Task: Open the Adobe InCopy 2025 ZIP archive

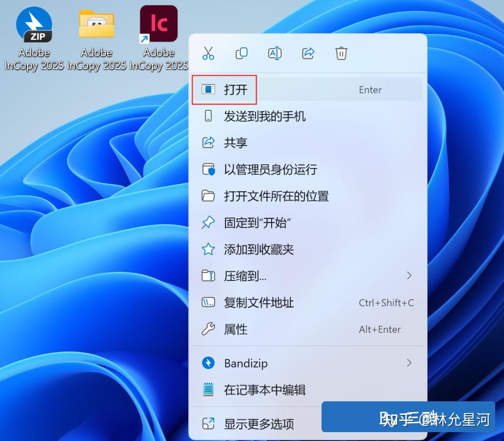Action: (34, 24)
